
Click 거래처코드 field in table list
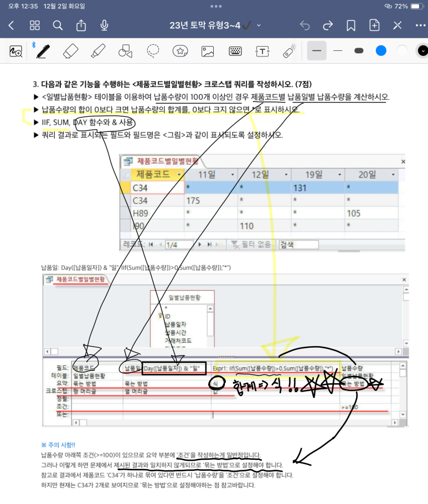click(x=178, y=341)
